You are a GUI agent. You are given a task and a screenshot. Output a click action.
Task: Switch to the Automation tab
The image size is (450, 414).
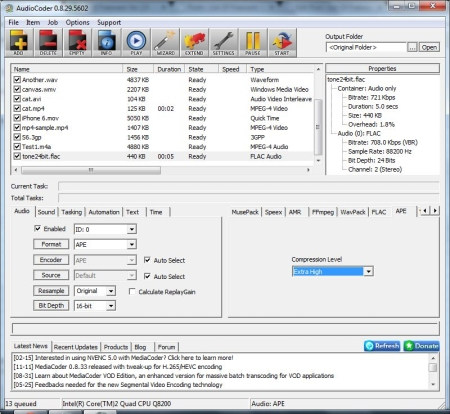(104, 212)
